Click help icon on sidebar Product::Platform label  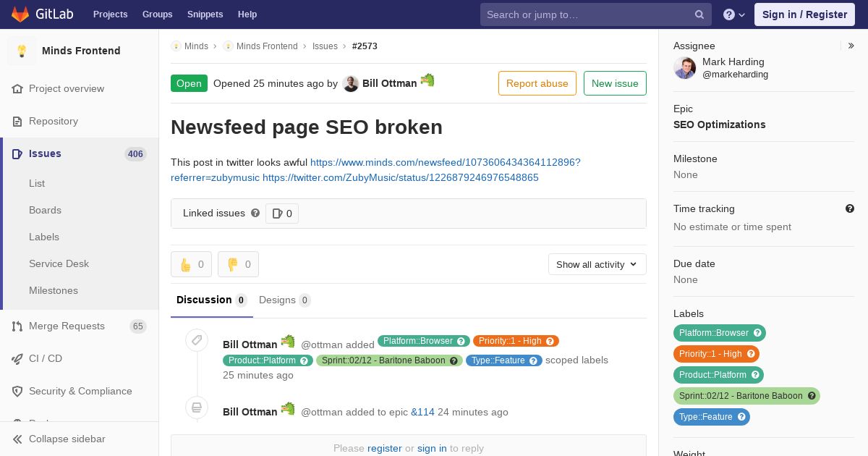coord(755,375)
